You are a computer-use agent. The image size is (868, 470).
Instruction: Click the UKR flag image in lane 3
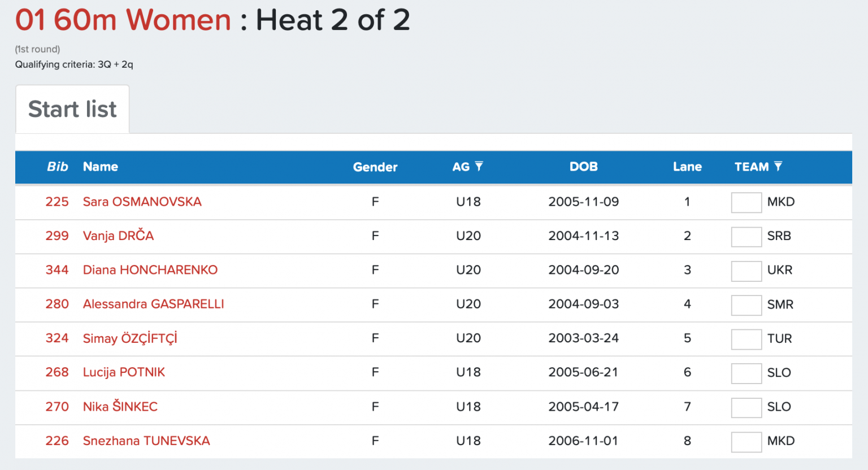click(746, 271)
